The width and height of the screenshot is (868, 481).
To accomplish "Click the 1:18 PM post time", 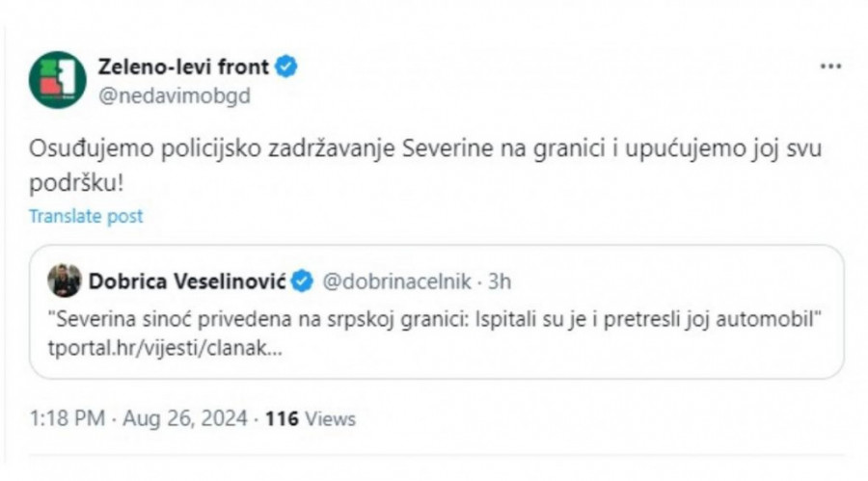I will click(61, 418).
